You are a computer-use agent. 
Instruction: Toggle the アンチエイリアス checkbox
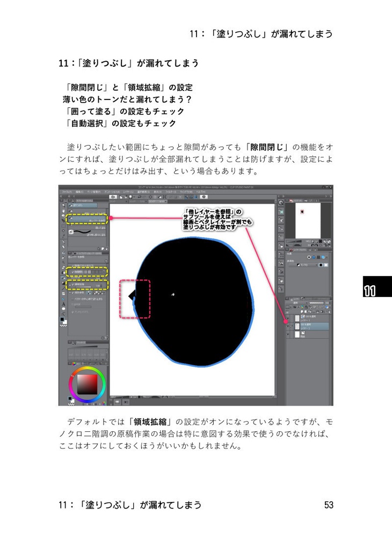point(72,312)
